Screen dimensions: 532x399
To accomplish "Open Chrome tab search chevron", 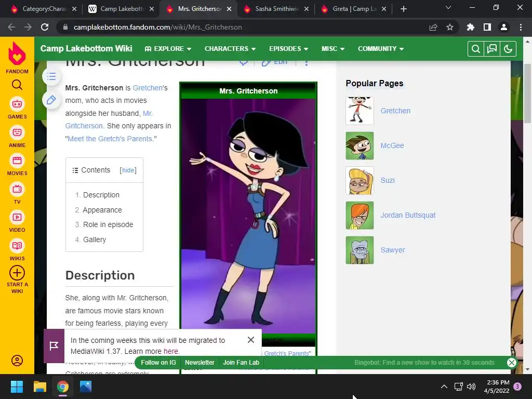I will [448, 7].
